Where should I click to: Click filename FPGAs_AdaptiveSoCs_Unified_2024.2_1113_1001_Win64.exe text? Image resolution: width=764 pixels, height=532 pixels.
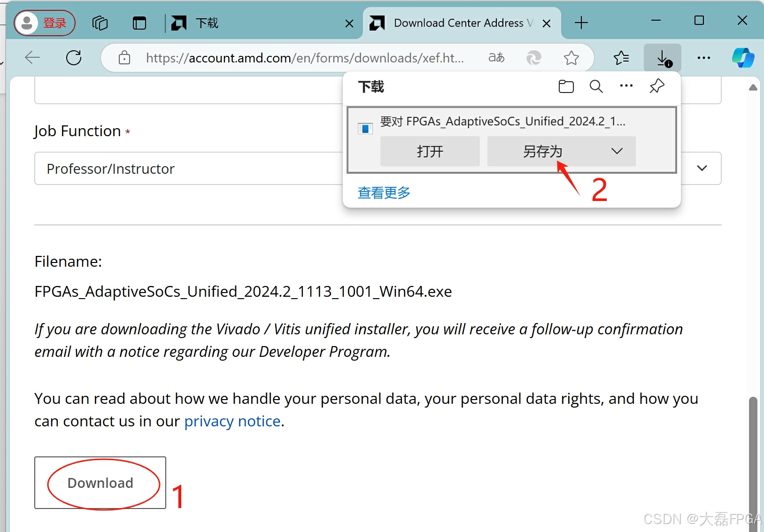(243, 292)
